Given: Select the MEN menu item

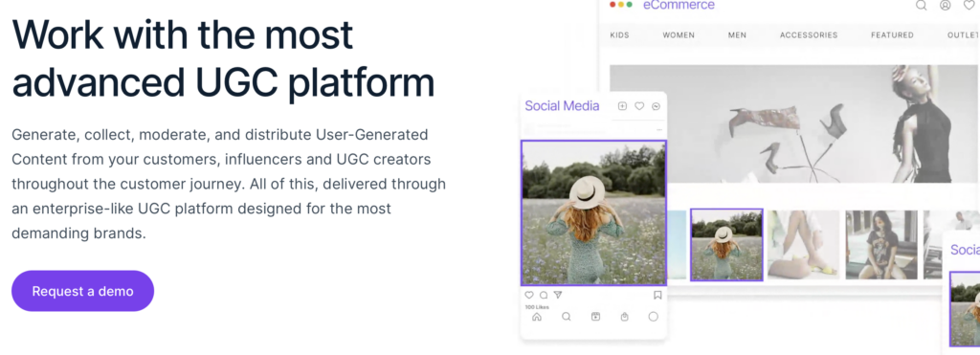Looking at the screenshot, I should (737, 35).
